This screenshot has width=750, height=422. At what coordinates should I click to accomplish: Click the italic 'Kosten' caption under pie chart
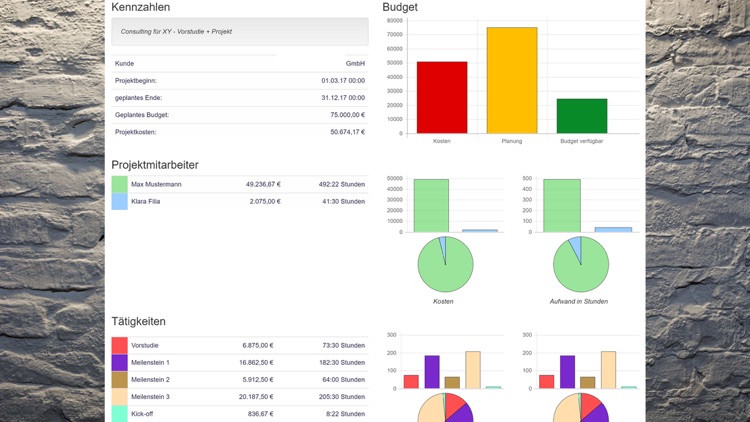click(443, 301)
